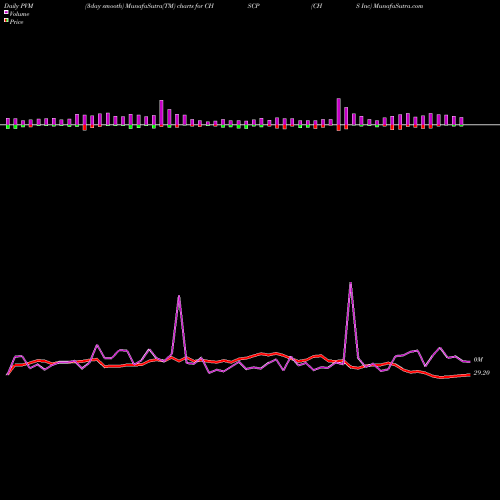Click the 29.20 price value label
The height and width of the screenshot is (500, 500).
(x=482, y=373)
